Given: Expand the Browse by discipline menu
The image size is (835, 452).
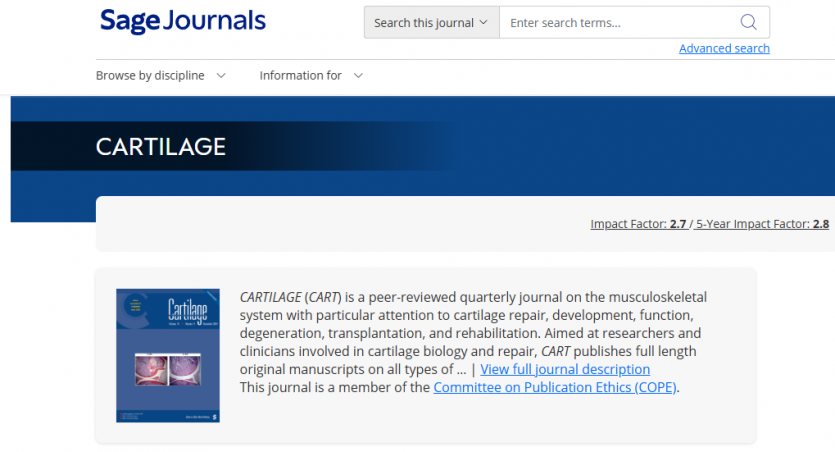Looking at the screenshot, I should (x=161, y=76).
